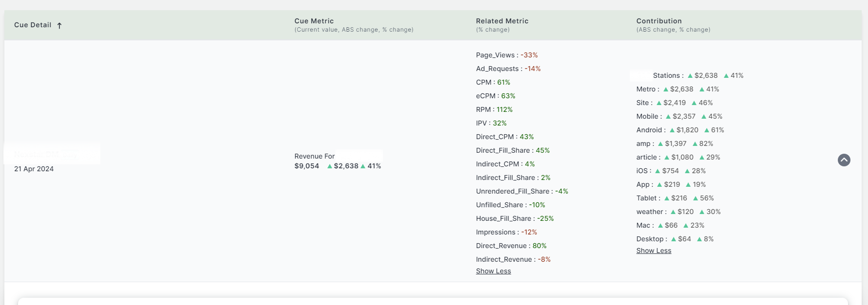Click the up-triangle before 82% in amp row

pyautogui.click(x=695, y=144)
